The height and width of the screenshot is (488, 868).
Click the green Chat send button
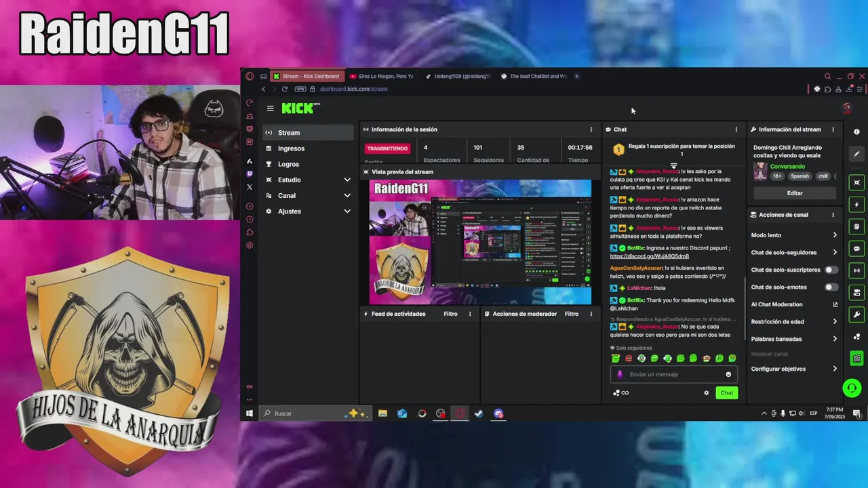[727, 393]
